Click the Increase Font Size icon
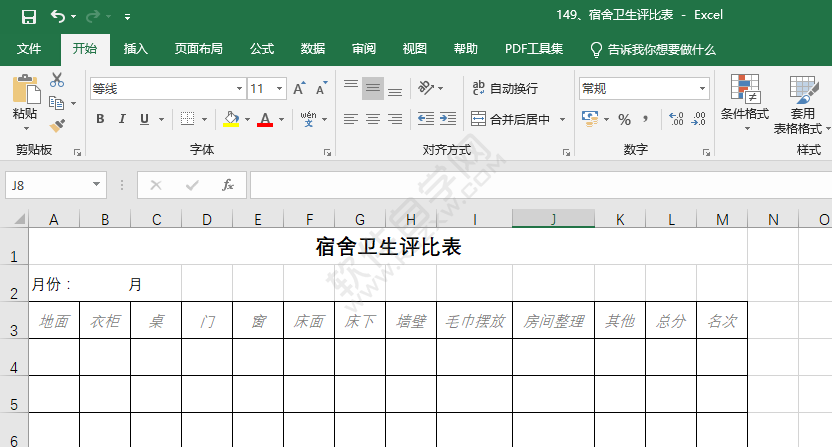Viewport: 832px width, 447px height. (298, 89)
